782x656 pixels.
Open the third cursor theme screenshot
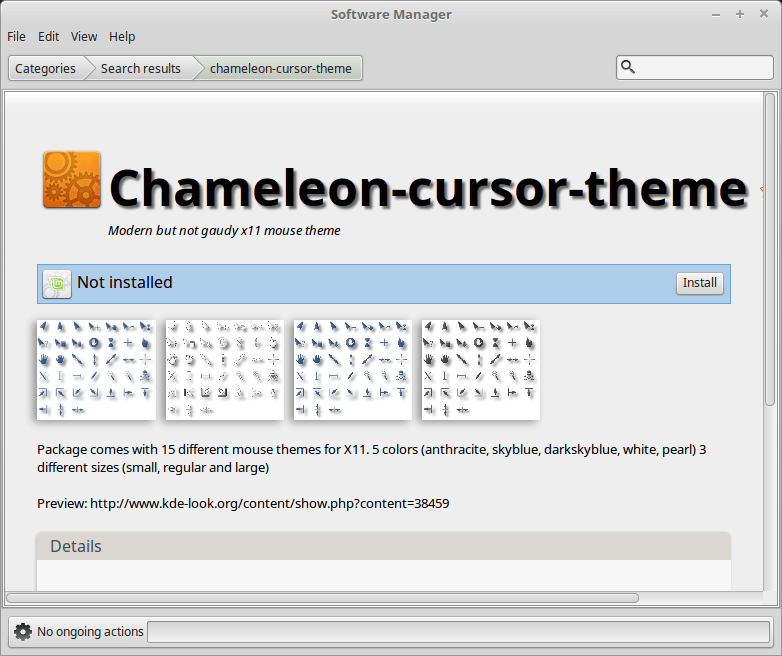click(352, 369)
